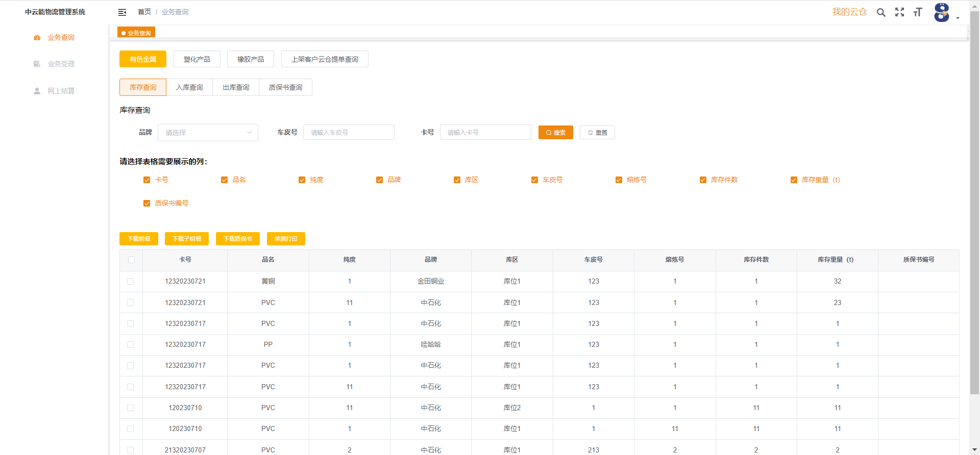Image resolution: width=980 pixels, height=455 pixels.
Task: Tick the checkbox for the 黄铜 row
Action: pyautogui.click(x=131, y=282)
